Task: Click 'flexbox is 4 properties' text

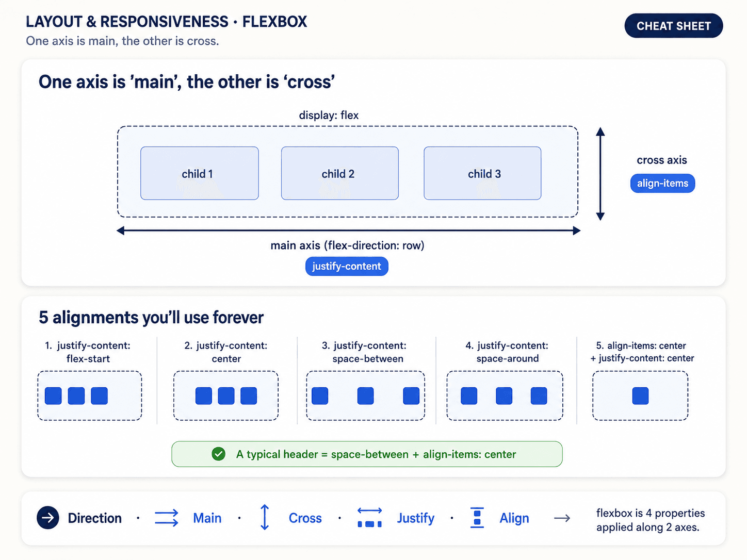Action: tap(651, 520)
